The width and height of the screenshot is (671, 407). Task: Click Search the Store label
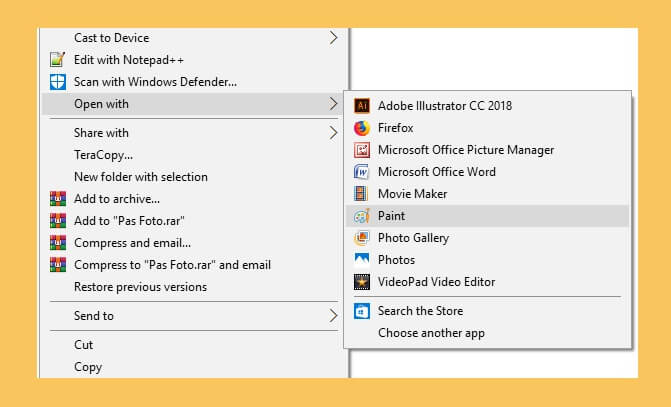point(421,311)
